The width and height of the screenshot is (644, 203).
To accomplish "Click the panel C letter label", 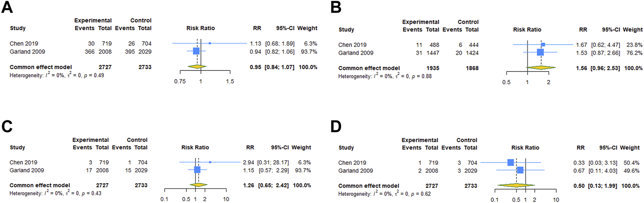I will click(7, 126).
